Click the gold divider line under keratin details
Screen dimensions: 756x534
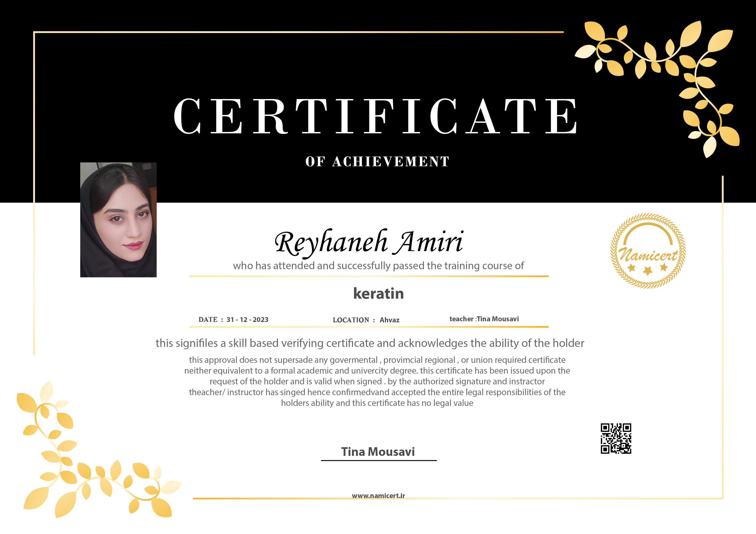(369, 327)
